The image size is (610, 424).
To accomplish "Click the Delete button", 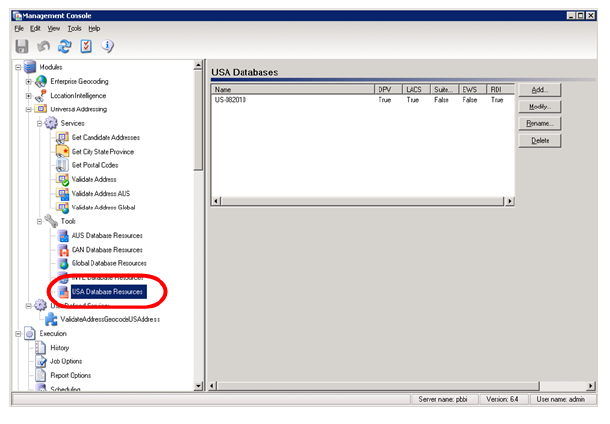I will pyautogui.click(x=540, y=140).
